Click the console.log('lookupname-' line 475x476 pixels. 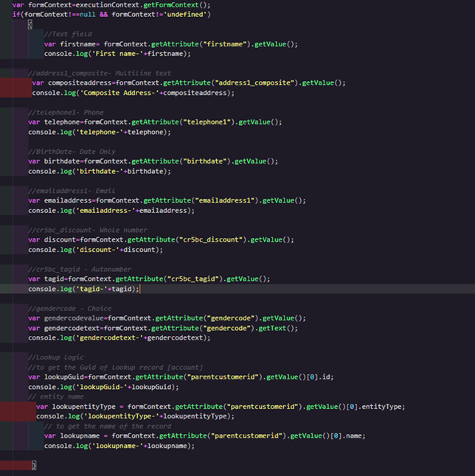(119, 446)
